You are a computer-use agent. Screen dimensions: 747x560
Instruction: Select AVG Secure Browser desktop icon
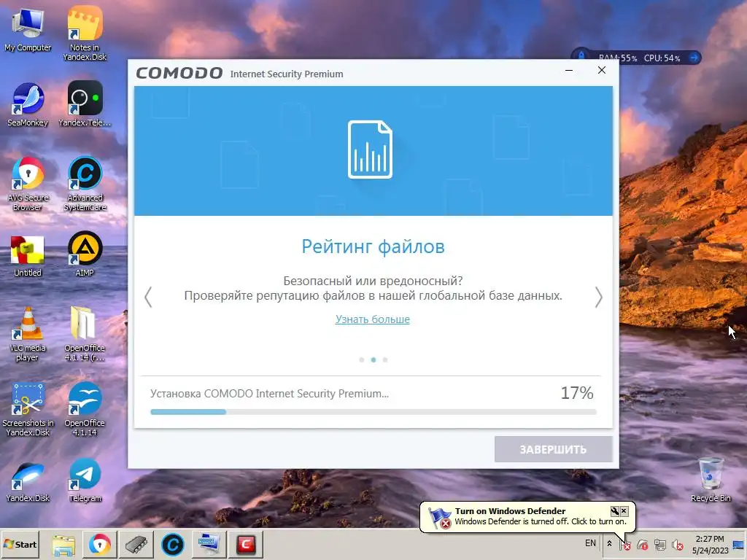28,184
